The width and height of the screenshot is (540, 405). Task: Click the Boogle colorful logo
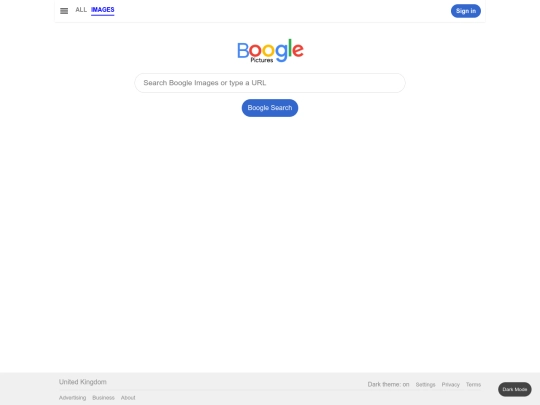click(270, 50)
